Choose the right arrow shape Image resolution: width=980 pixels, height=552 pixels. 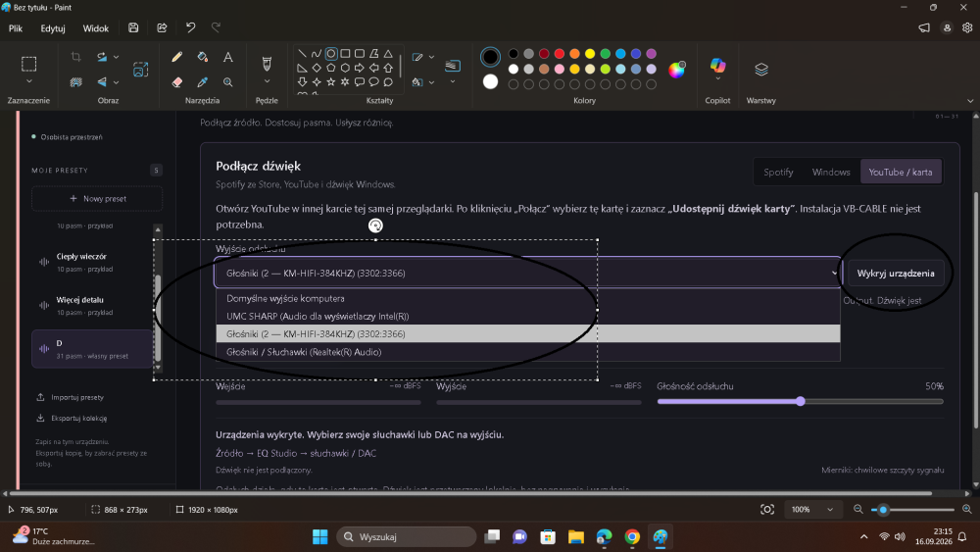[360, 68]
